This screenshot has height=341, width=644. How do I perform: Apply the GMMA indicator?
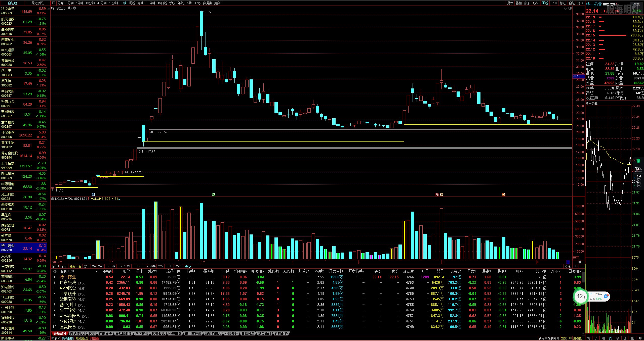click(x=151, y=266)
